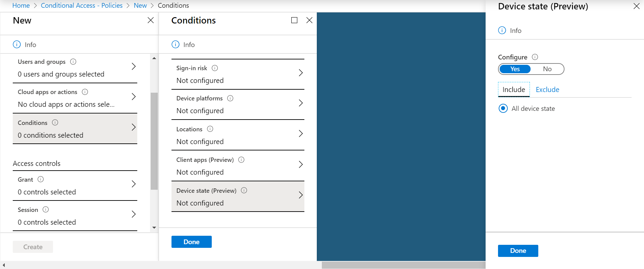Set Configure toggle to No
The height and width of the screenshot is (269, 644).
point(547,69)
